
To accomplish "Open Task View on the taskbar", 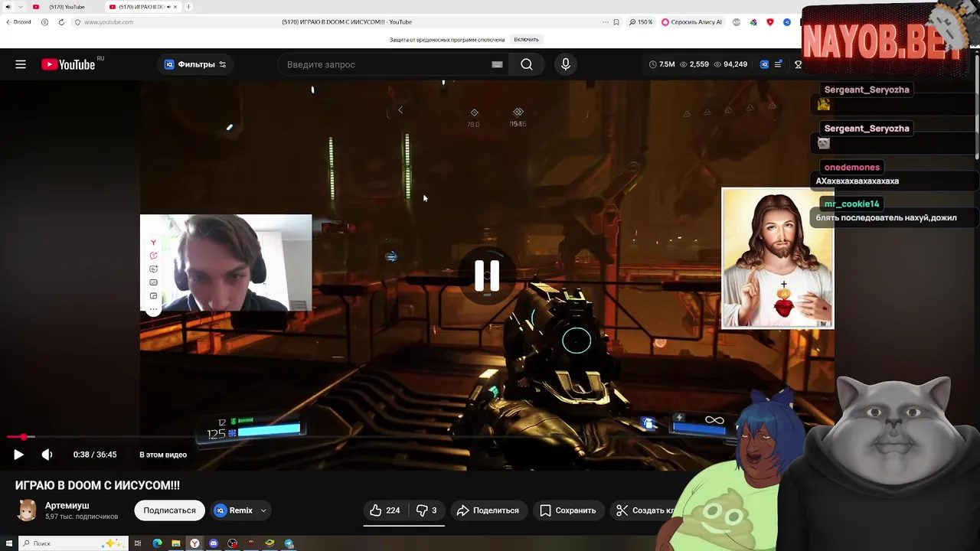I will click(138, 543).
